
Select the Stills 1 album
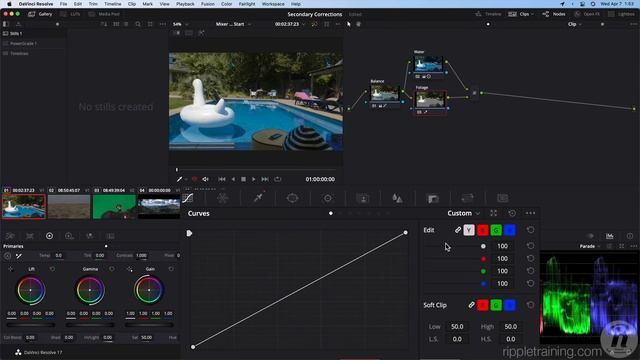point(33,33)
